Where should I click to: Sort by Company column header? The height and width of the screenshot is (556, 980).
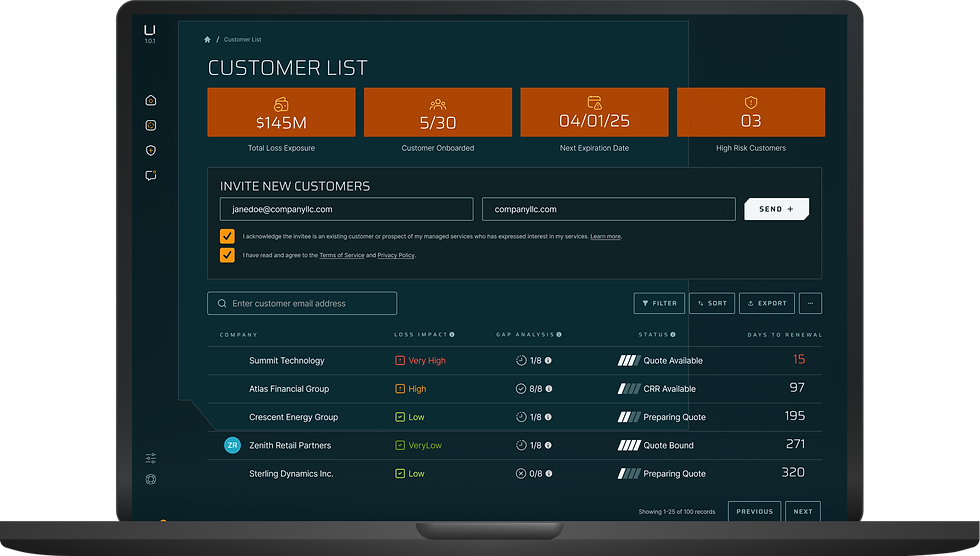238,335
